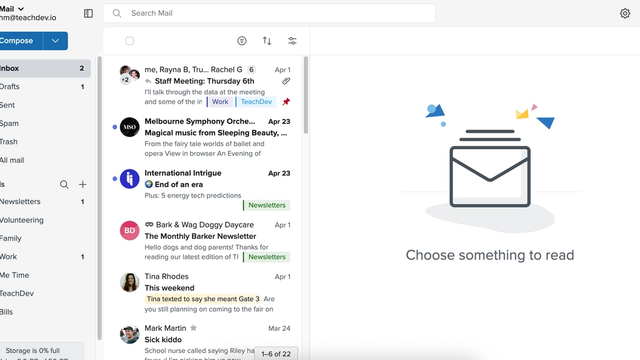Image resolution: width=640 pixels, height=360 pixels.
Task: Open the Drafts folder
Action: click(45, 87)
